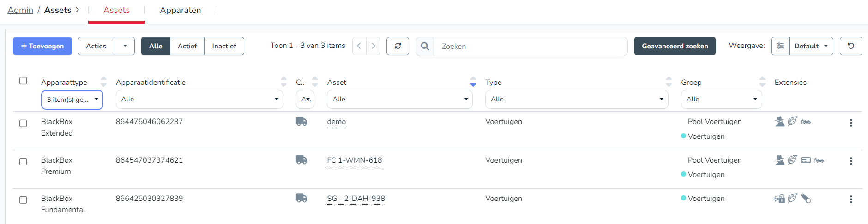
Task: Click device ID 866425030327839
Action: coord(149,199)
